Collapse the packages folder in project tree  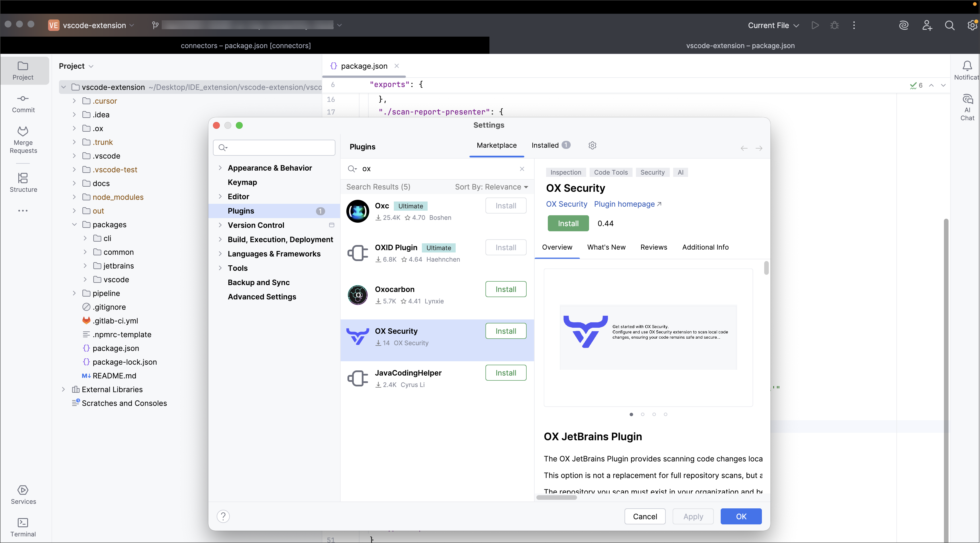tap(74, 224)
